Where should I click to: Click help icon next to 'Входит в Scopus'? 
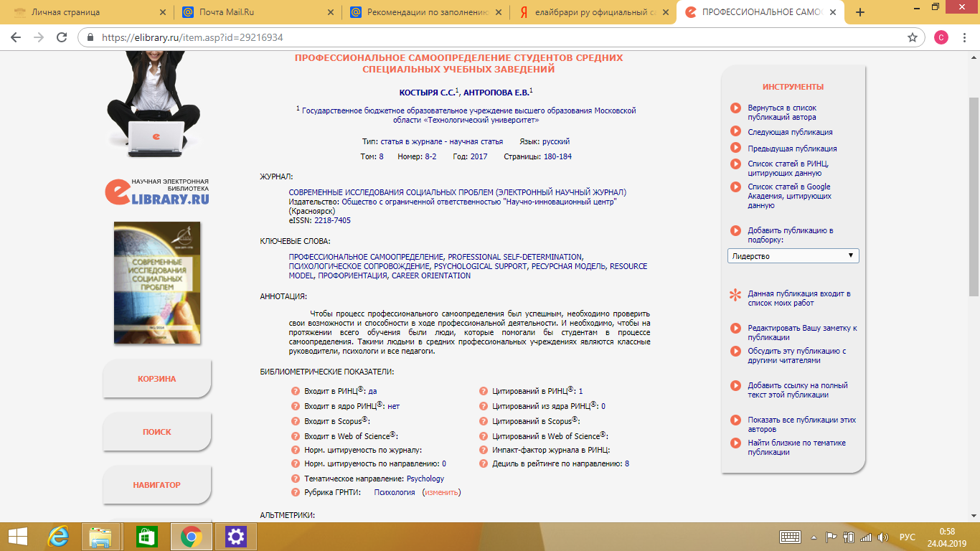[295, 421]
